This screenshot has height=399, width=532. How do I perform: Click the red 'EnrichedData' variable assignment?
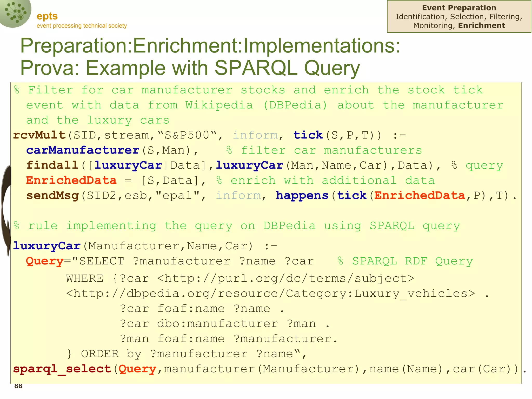pos(71,180)
